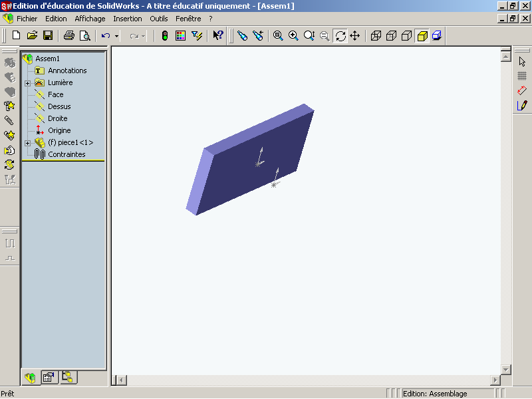
Task: Toggle the grid icon on right toolbar
Action: pyautogui.click(x=522, y=76)
